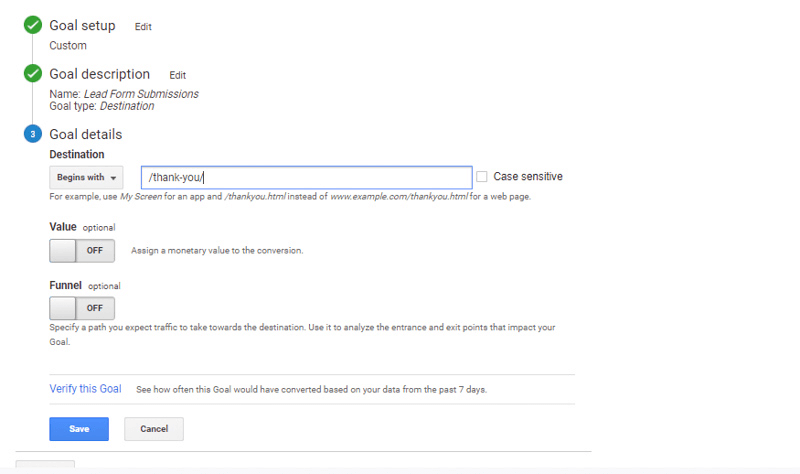Click the green checkmark beside Goal description
The image size is (800, 474).
click(33, 75)
